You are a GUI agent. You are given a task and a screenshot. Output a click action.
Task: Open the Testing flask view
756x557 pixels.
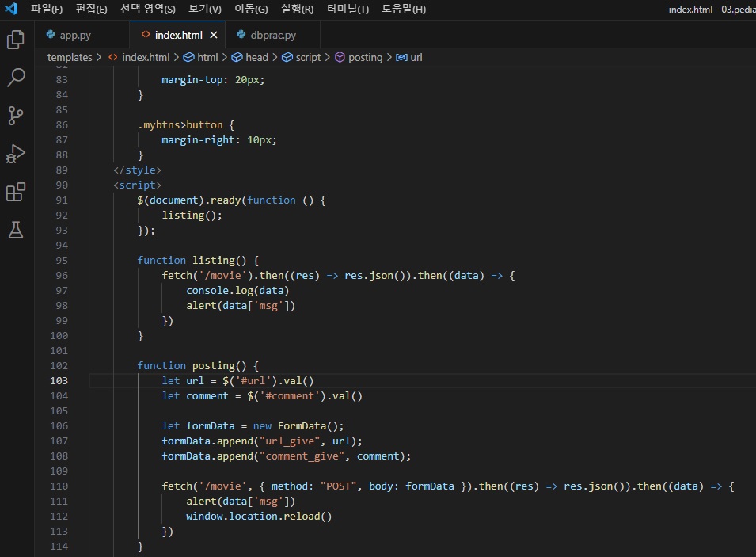click(16, 231)
